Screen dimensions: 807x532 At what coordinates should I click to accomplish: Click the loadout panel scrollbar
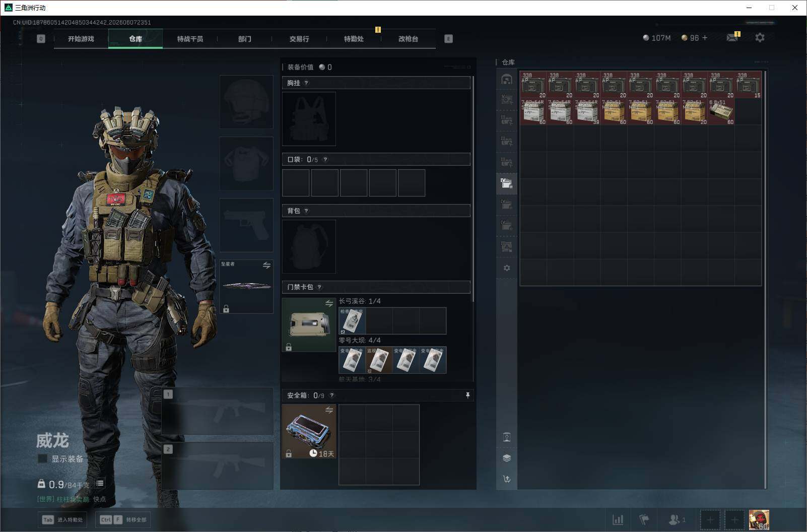coord(473,189)
